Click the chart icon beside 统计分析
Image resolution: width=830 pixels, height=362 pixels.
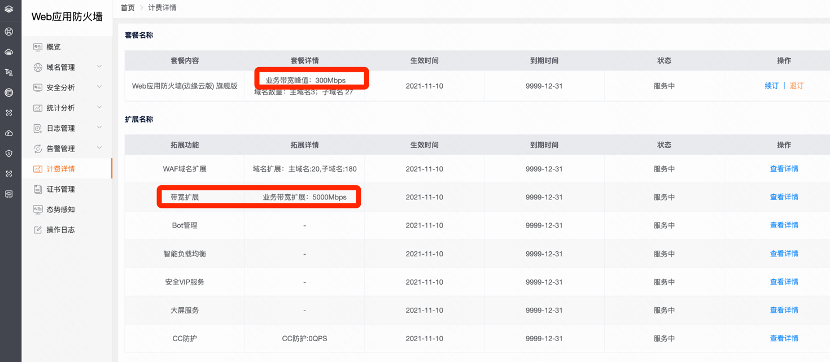click(x=37, y=108)
